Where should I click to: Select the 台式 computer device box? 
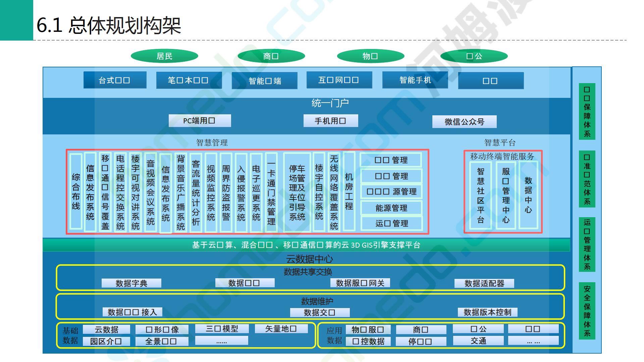(115, 80)
